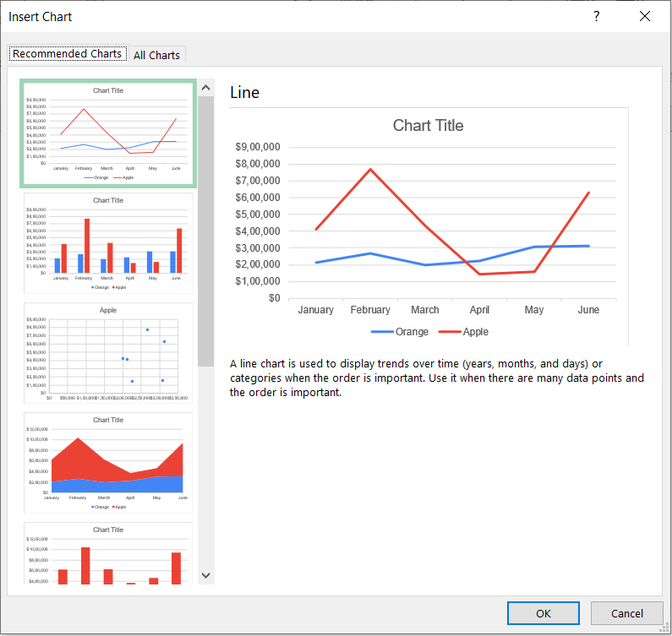Click the Orange legend entry in preview
This screenshot has width=672, height=636.
pos(400,332)
